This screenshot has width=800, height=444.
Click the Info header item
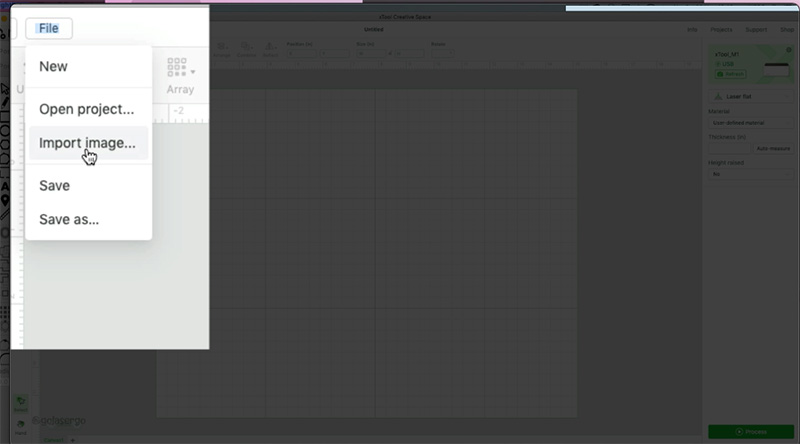[692, 30]
